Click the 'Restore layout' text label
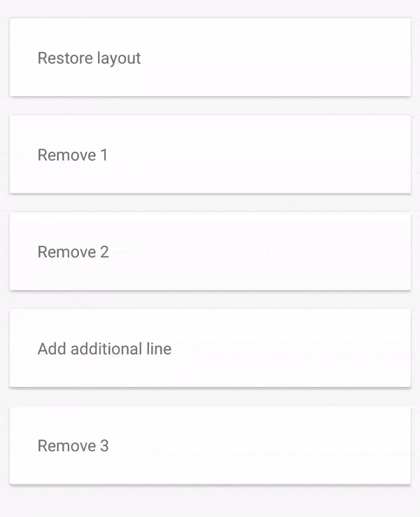The height and width of the screenshot is (517, 420). (89, 58)
